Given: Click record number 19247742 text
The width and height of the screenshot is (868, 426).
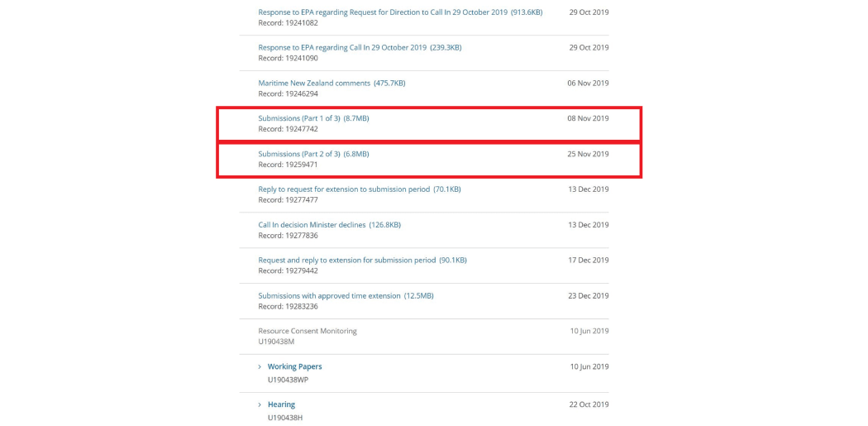Looking at the screenshot, I should 288,130.
